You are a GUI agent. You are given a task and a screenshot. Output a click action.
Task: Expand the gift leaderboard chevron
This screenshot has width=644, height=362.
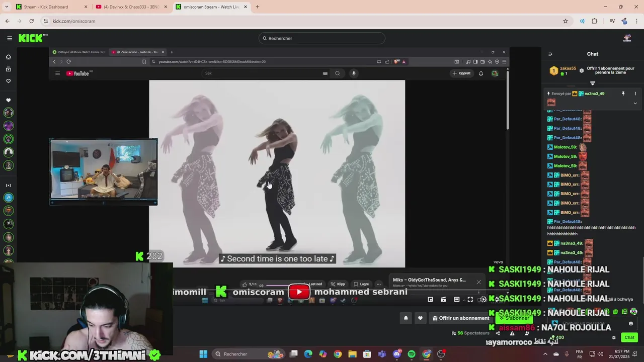click(x=593, y=83)
